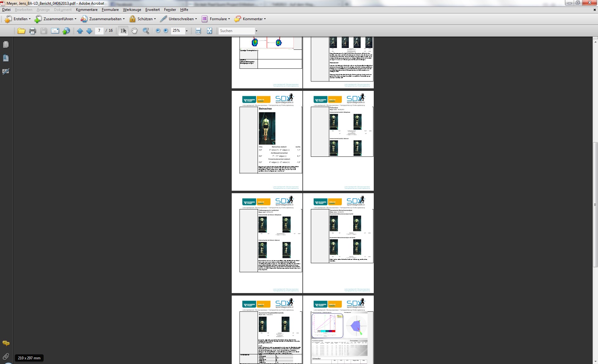598x364 pixels.
Task: Click the Open file folder icon
Action: click(x=21, y=31)
